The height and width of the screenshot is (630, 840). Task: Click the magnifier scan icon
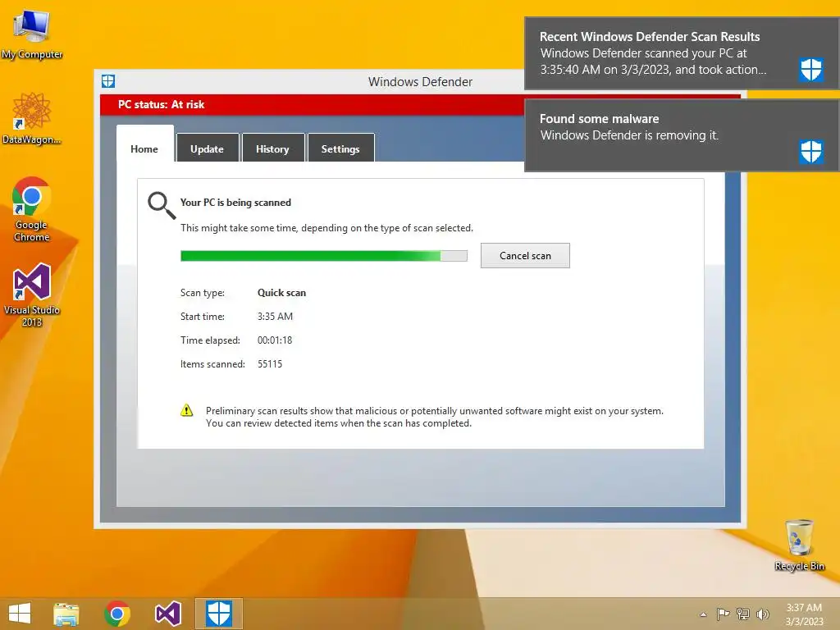point(162,206)
